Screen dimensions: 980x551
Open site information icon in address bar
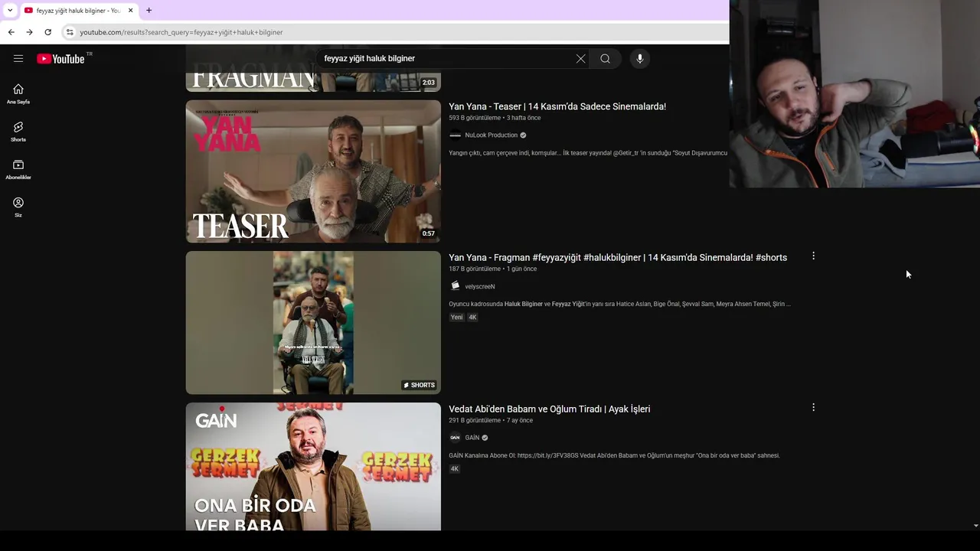[x=70, y=32]
